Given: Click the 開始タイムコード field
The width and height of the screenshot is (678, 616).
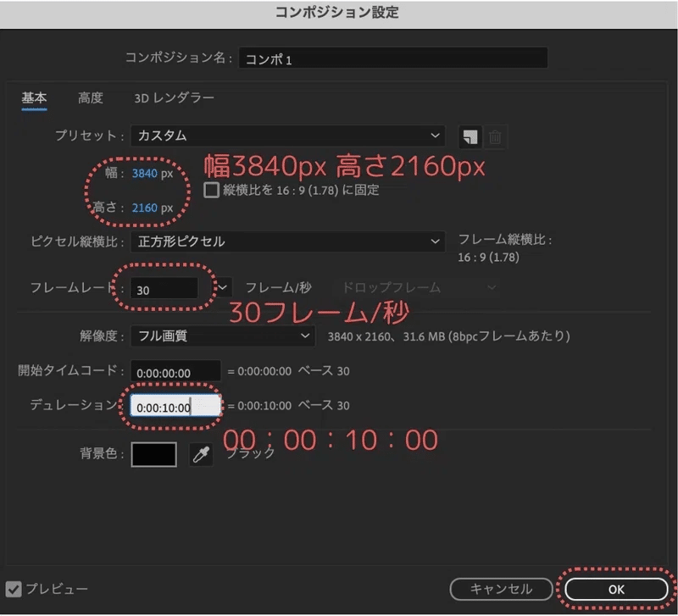Looking at the screenshot, I should pos(175,371).
